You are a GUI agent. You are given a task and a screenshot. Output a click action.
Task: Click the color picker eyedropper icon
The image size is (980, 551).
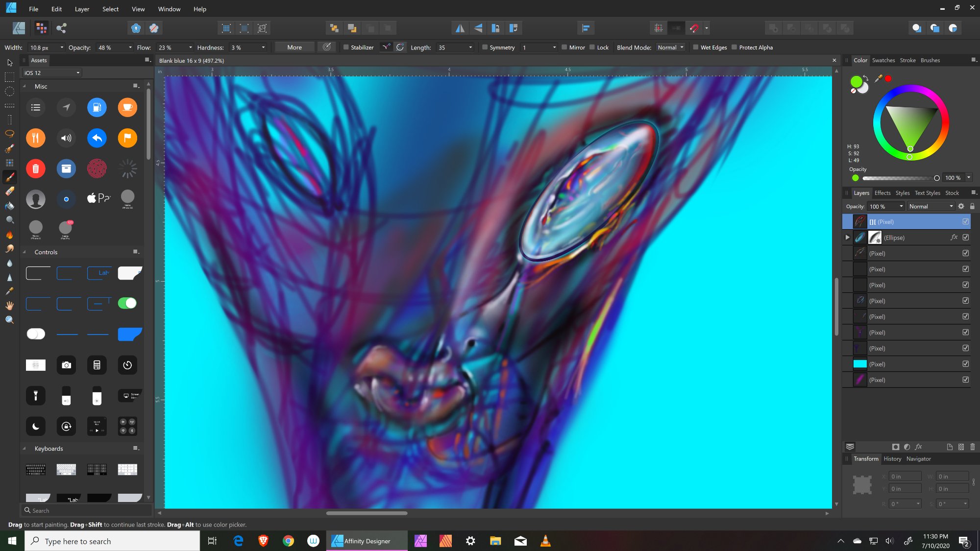[878, 78]
